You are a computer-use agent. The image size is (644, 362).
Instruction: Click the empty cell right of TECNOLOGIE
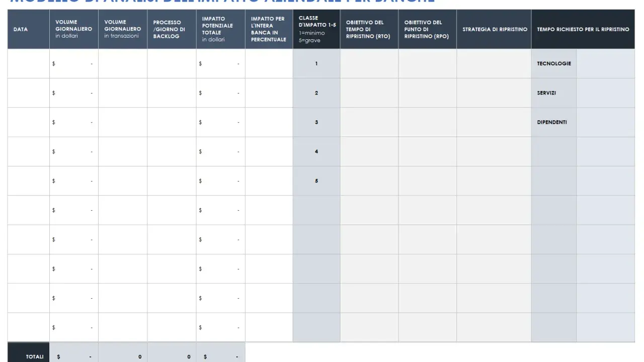coord(606,64)
